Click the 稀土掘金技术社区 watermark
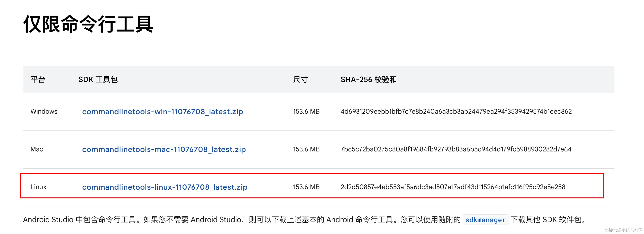Screen dimensions: 644x234 pos(623,230)
